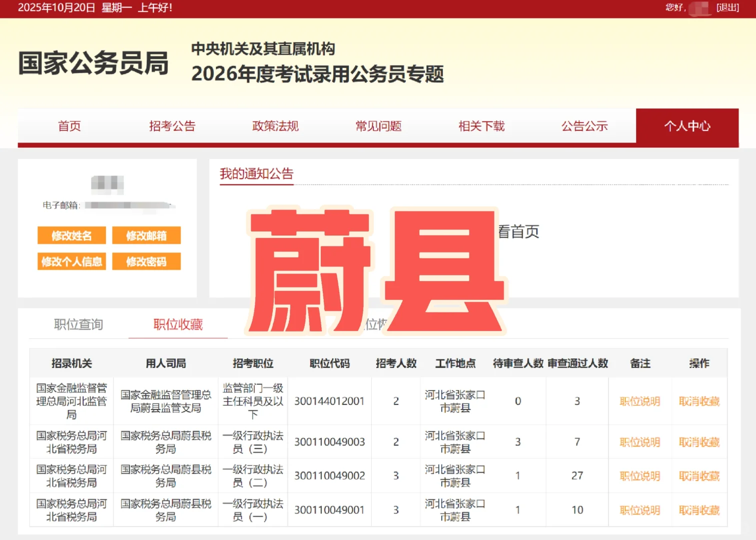Switch to the 职位查询 tab
This screenshot has height=540, width=756.
pos(78,324)
